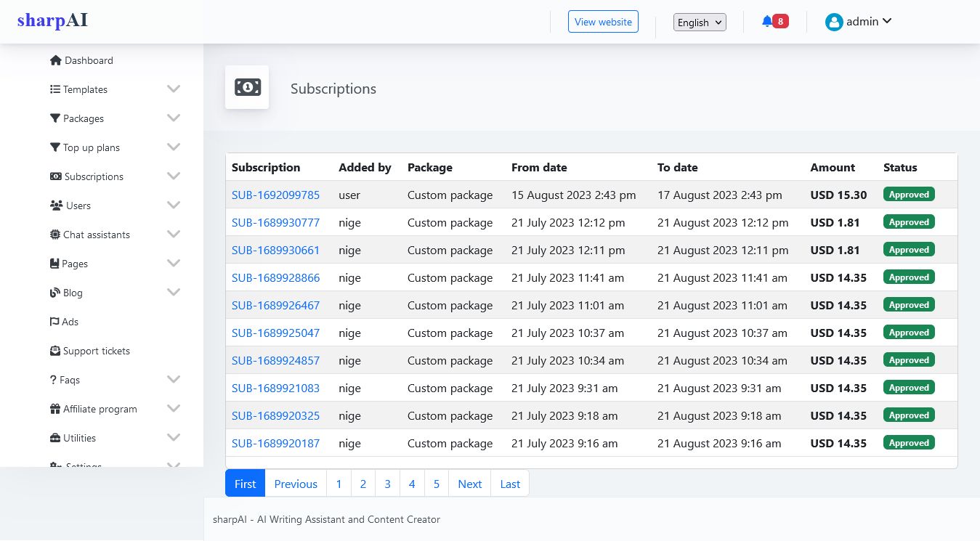Open the English language dropdown

point(700,23)
